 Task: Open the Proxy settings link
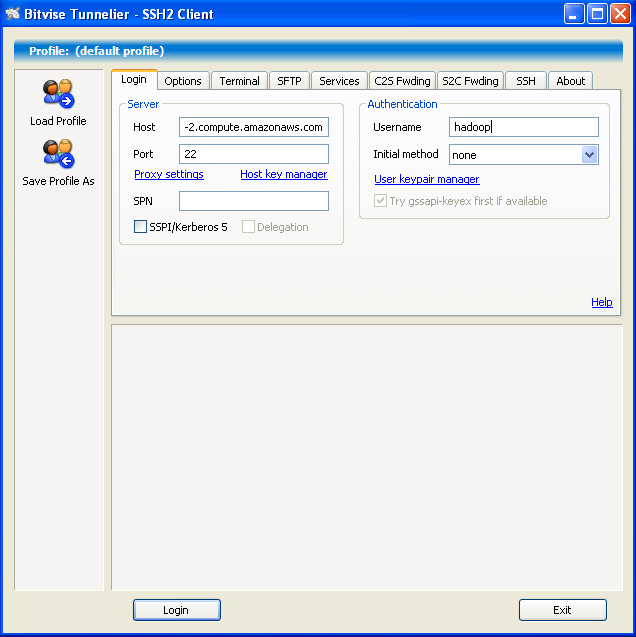pyautogui.click(x=169, y=174)
